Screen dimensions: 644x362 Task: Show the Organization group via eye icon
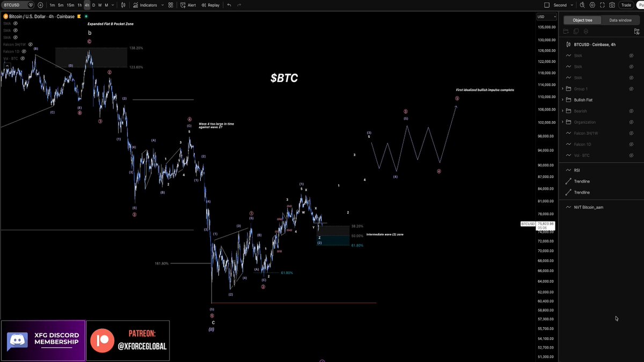pos(632,122)
